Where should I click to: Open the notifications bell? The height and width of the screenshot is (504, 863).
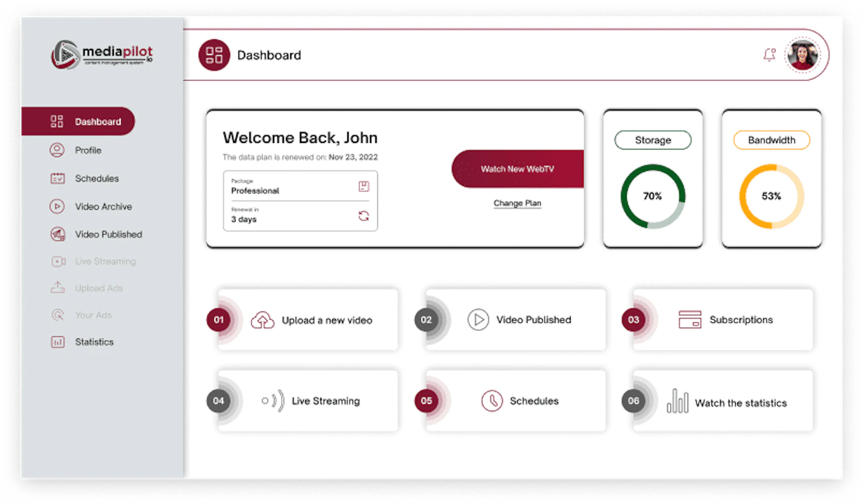pyautogui.click(x=769, y=54)
